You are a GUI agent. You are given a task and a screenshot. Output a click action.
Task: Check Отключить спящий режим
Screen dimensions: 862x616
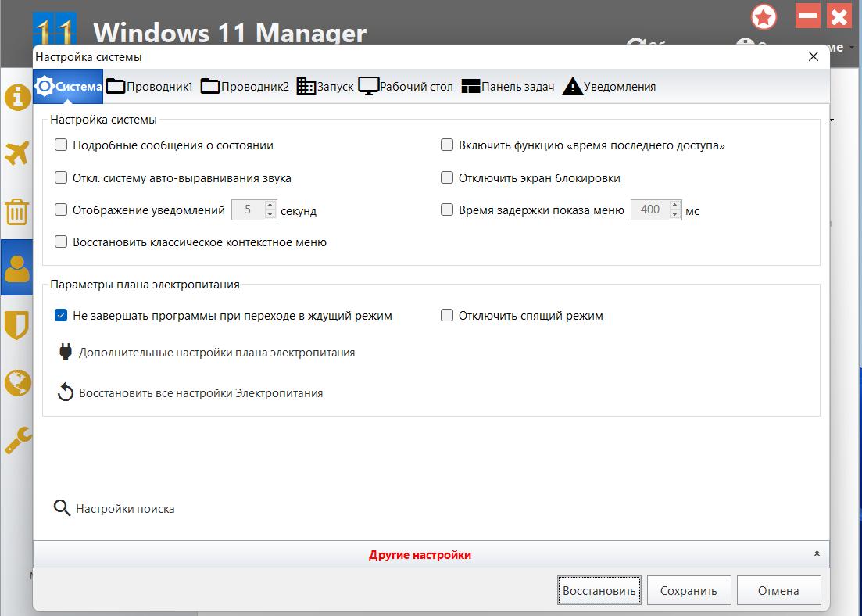click(447, 315)
